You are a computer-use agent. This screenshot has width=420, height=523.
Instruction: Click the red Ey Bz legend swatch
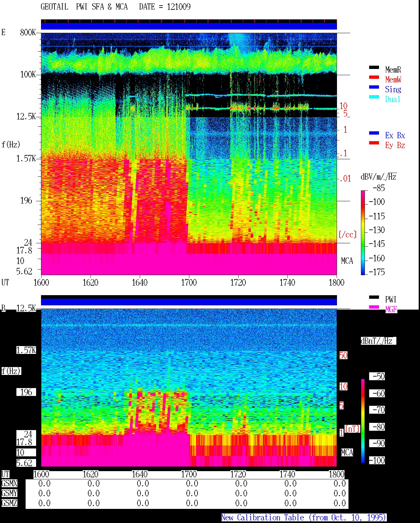pos(374,143)
